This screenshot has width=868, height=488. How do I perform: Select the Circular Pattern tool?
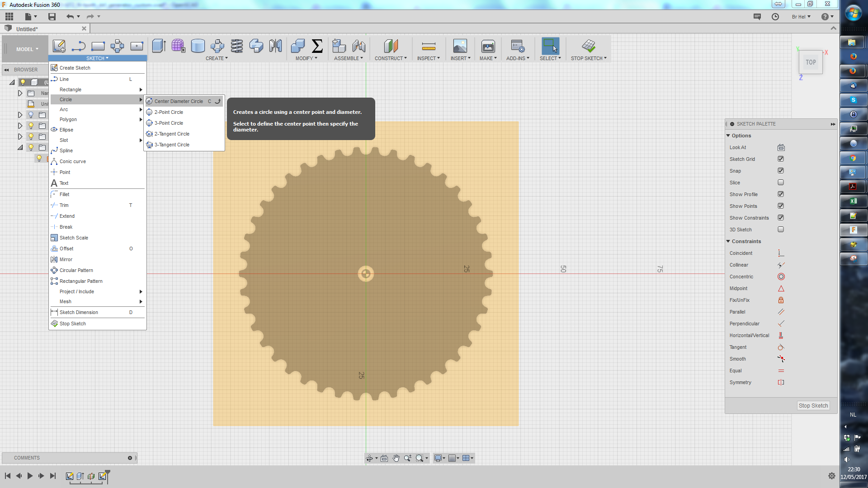pyautogui.click(x=76, y=270)
